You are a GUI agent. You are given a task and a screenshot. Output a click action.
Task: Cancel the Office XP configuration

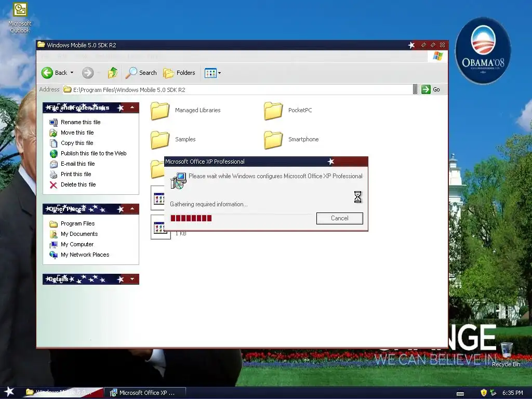[x=340, y=218]
